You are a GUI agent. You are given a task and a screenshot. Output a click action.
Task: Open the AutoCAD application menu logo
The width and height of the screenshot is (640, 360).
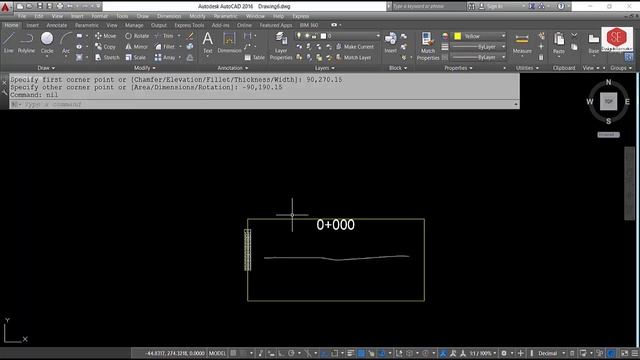coord(6,7)
